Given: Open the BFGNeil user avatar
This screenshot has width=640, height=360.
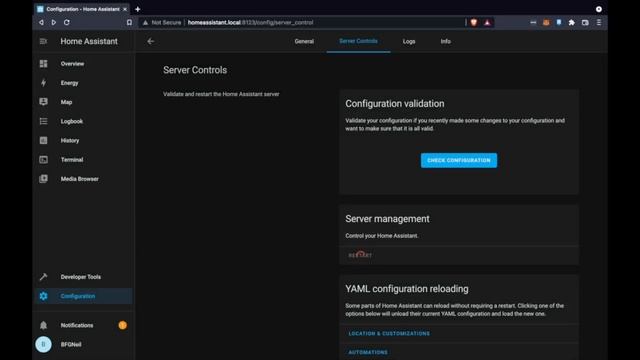Looking at the screenshot, I should (x=43, y=344).
